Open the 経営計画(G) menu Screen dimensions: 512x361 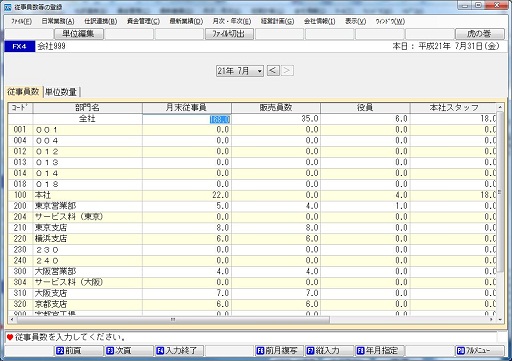click(277, 21)
